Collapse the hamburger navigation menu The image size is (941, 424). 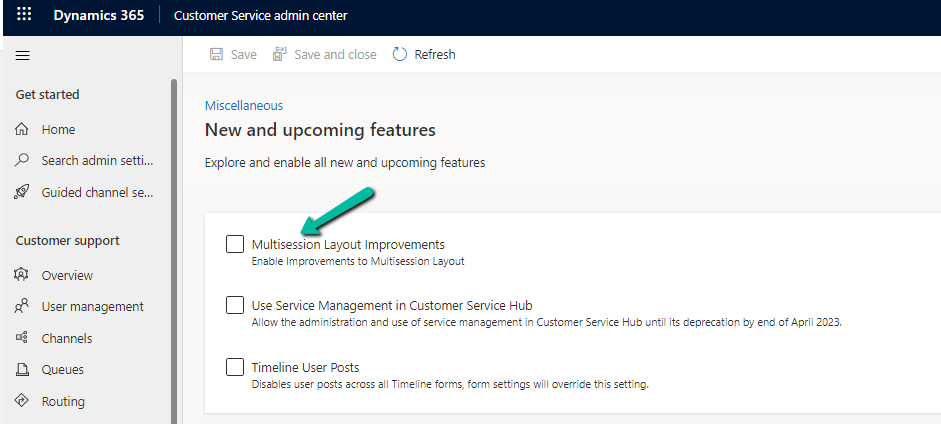coord(23,56)
